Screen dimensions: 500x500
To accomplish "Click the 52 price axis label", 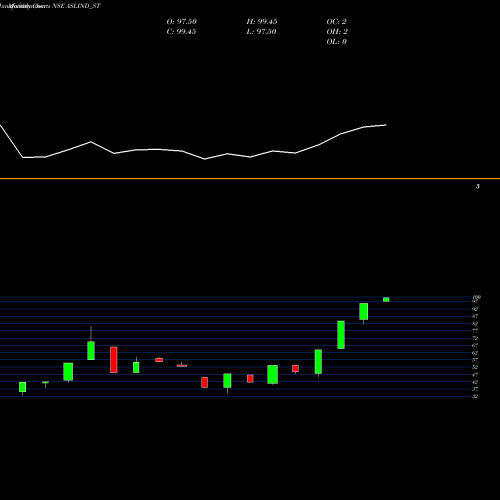I will (475, 367).
